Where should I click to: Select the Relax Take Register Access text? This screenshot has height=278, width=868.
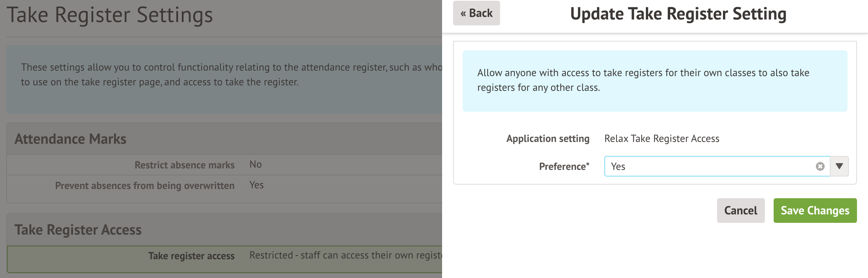pos(662,139)
